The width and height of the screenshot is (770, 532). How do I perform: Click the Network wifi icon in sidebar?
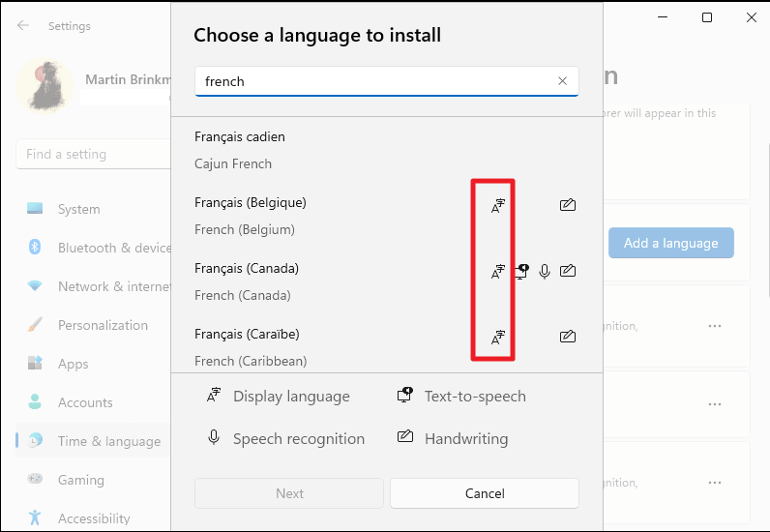click(x=35, y=285)
